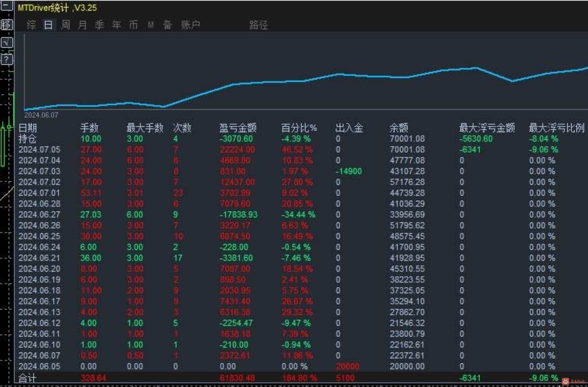Viewport: 588px width, 387px height.
Task: Select the 2024.06.17 date cell
Action: point(39,301)
